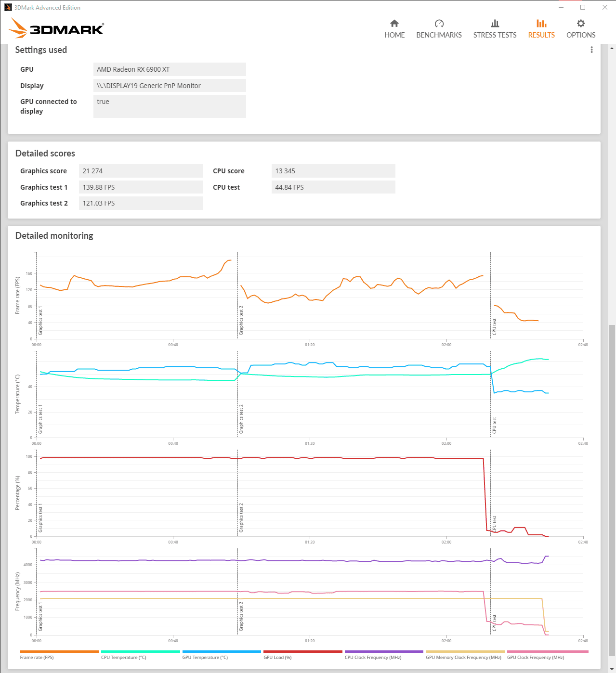Click the Detailed monitoring heading

[54, 235]
